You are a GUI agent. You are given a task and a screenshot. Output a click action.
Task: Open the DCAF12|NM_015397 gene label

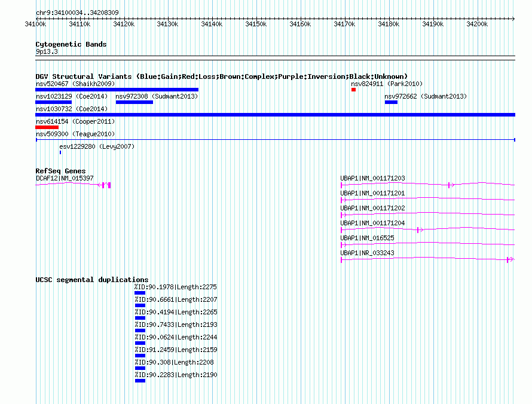point(65,178)
